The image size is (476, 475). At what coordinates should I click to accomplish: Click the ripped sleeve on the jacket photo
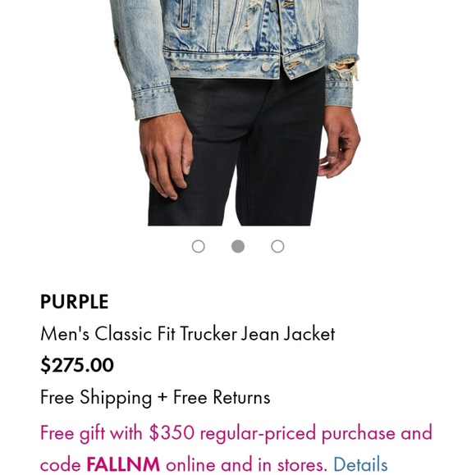click(x=344, y=66)
